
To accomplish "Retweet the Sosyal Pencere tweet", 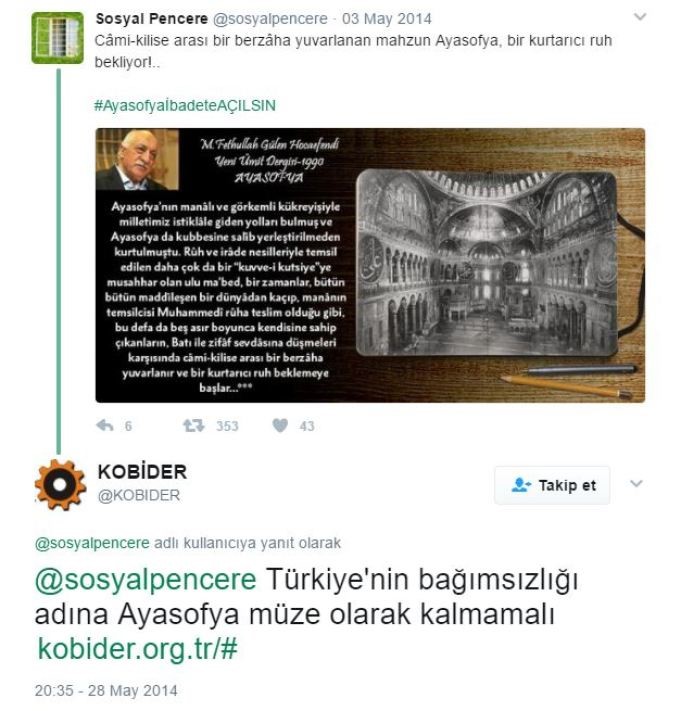I will point(194,425).
